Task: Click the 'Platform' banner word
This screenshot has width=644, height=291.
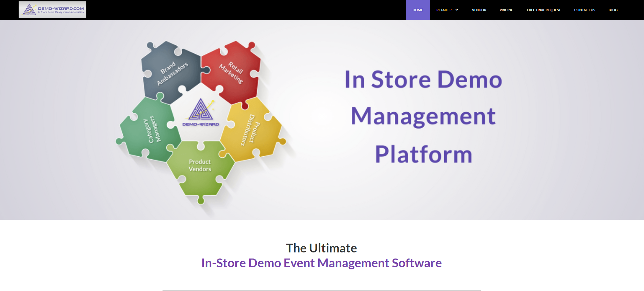Action: pyautogui.click(x=424, y=154)
